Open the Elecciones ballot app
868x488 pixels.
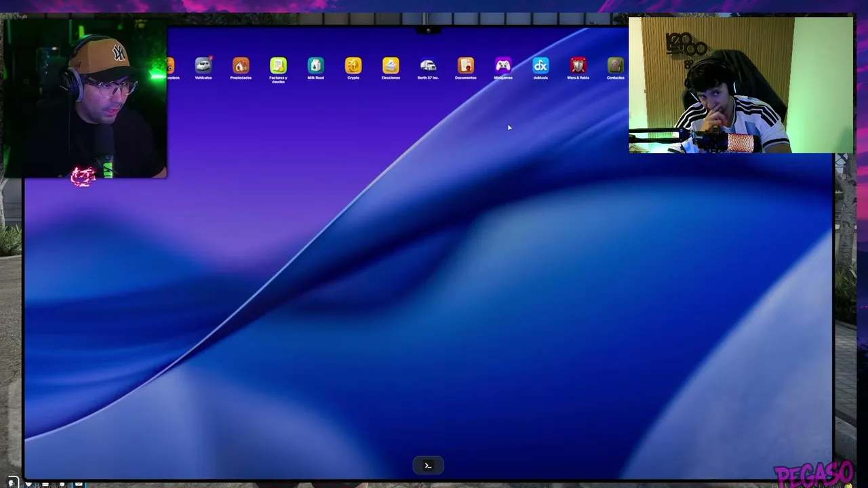pos(391,66)
